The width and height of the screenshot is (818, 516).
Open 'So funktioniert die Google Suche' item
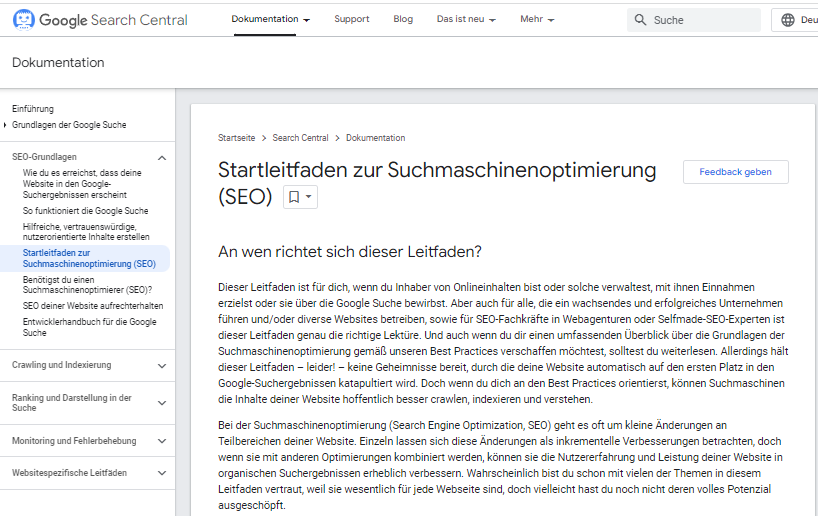pyautogui.click(x=86, y=211)
